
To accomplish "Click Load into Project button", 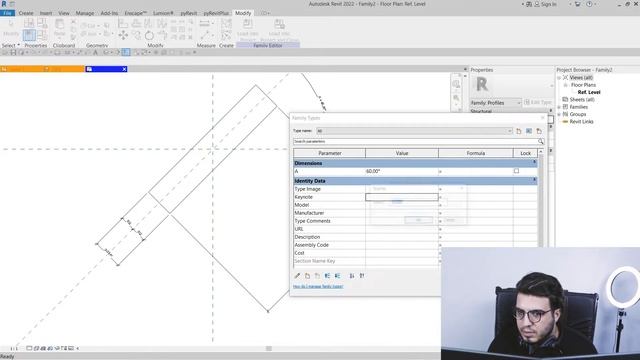I will point(247,31).
